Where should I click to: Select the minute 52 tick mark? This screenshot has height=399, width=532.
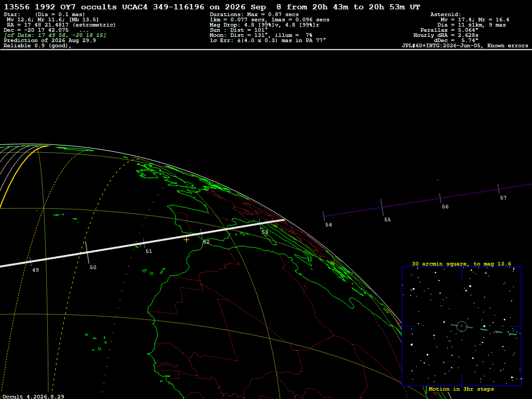pos(202,234)
